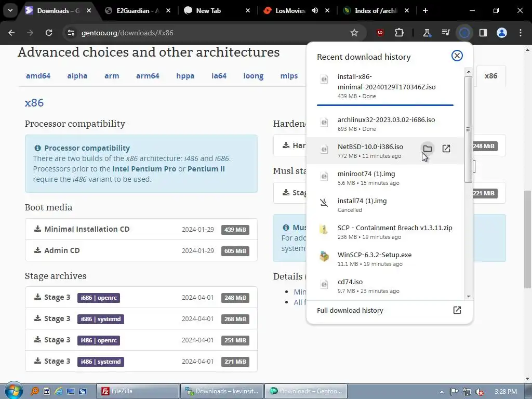This screenshot has width=532, height=399.
Task: Download Stage 3 i686 systemd archive
Action: click(x=141, y=319)
